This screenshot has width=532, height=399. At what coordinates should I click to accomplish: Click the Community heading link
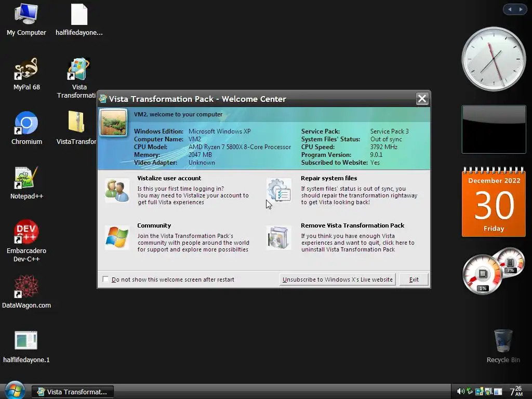coord(154,225)
